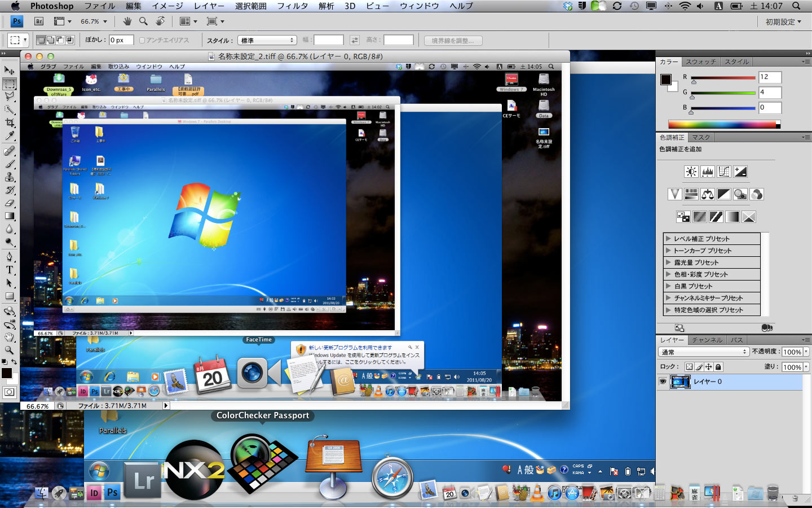Add a Channel Mixer adjustment
Screen dimensions: 812x508
coord(757,194)
